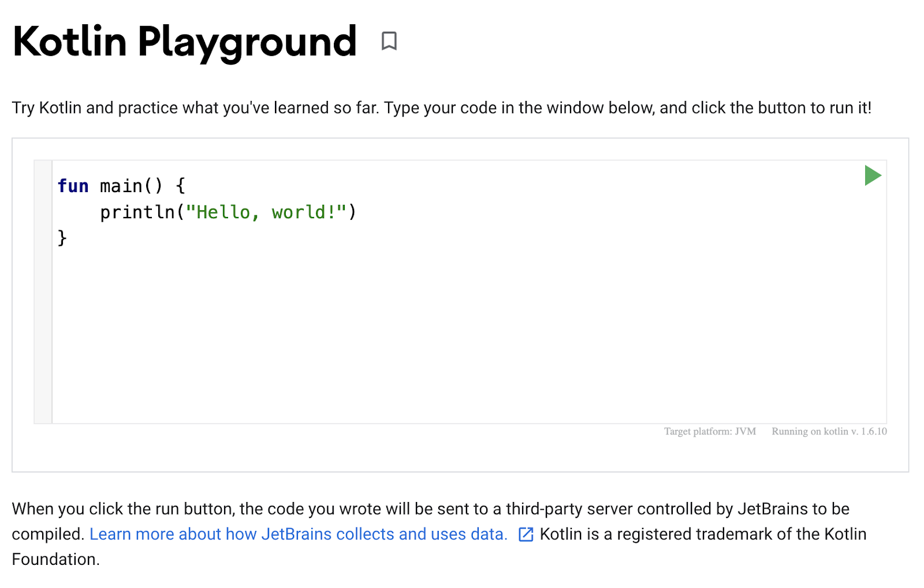Image resolution: width=924 pixels, height=588 pixels.
Task: Open the JetBrains data collection link
Action: click(x=298, y=534)
